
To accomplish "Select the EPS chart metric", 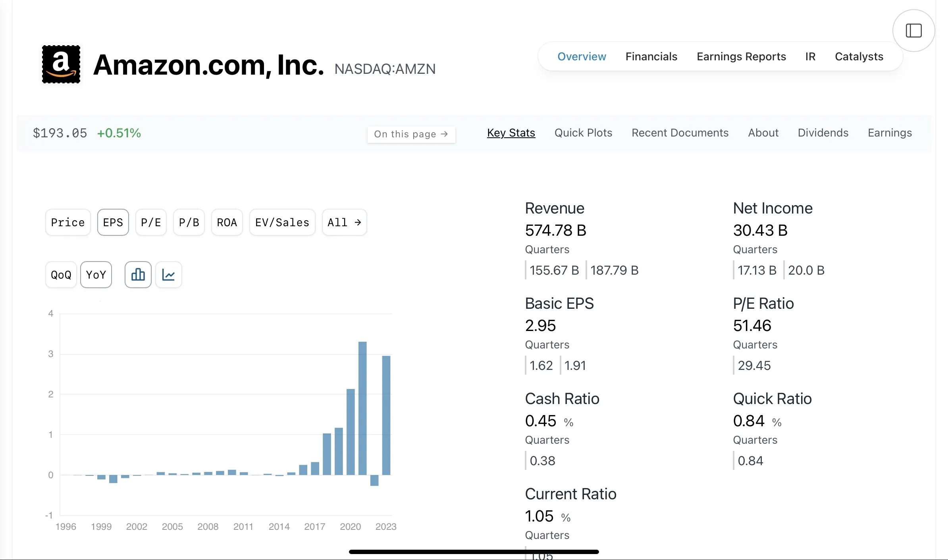I will click(x=113, y=222).
